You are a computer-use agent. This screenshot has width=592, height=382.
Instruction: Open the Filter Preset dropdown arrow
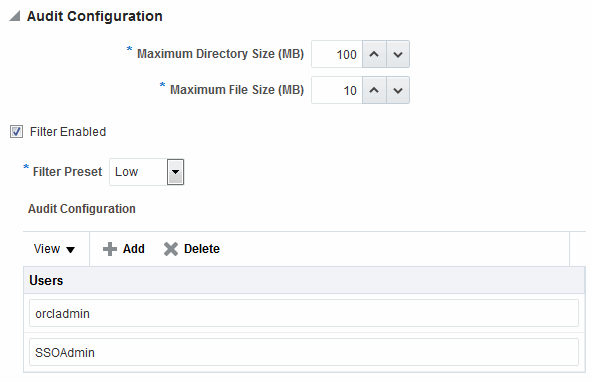pos(175,172)
